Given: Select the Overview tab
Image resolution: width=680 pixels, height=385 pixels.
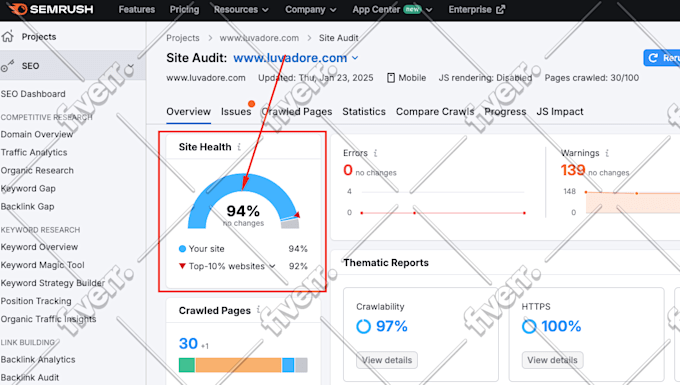Looking at the screenshot, I should 189,111.
